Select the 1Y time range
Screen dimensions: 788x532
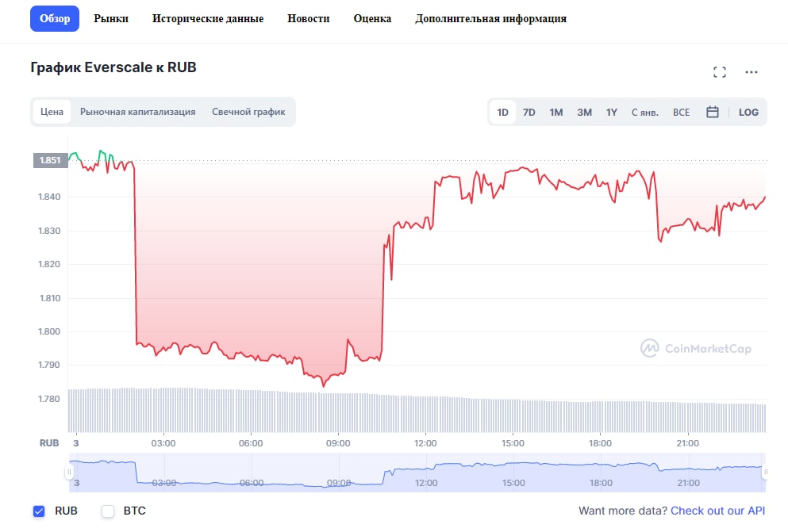tap(612, 112)
